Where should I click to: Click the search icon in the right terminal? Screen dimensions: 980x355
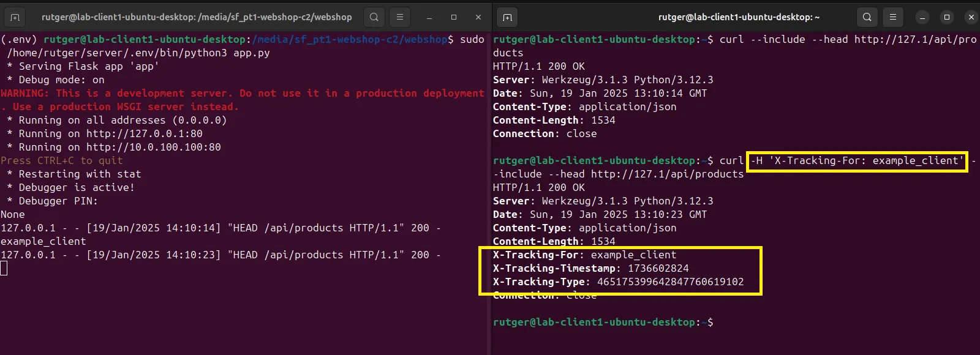867,17
